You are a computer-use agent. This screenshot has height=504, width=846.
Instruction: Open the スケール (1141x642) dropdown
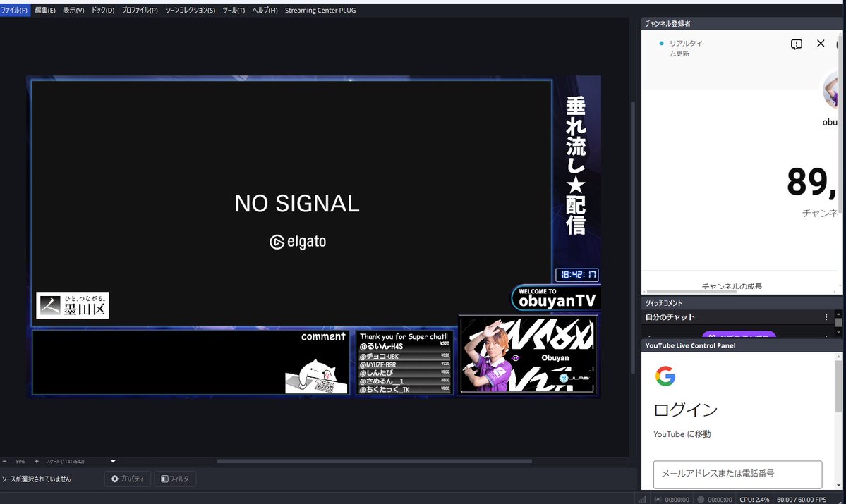pos(112,460)
